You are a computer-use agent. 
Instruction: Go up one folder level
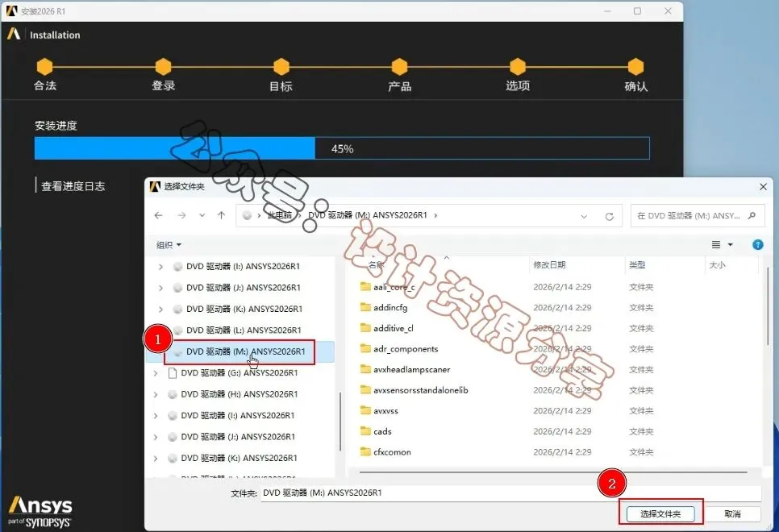click(222, 215)
